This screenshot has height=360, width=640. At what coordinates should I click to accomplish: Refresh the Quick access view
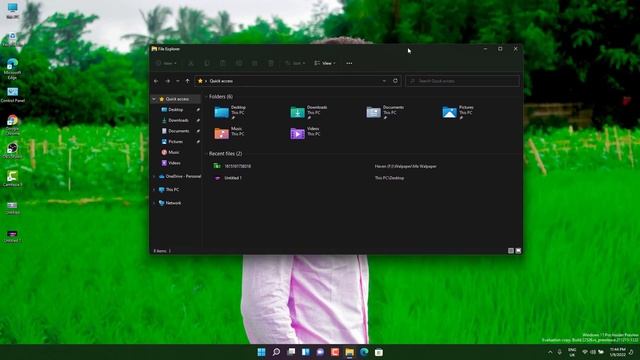(x=395, y=81)
